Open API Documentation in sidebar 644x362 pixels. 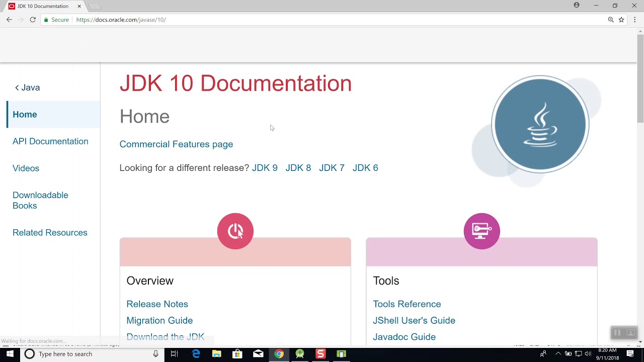(50, 141)
